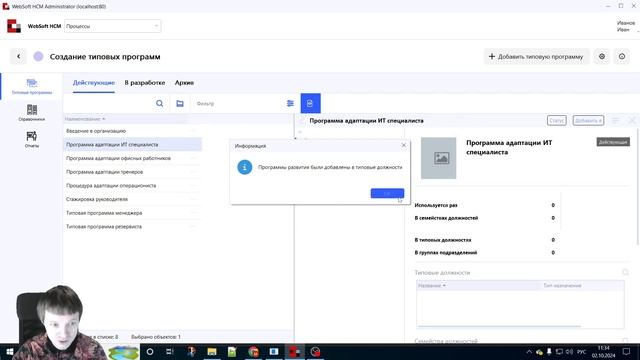Screen dimensions: 640x360
Task: Click the РУС language indicator
Action: tap(582, 352)
